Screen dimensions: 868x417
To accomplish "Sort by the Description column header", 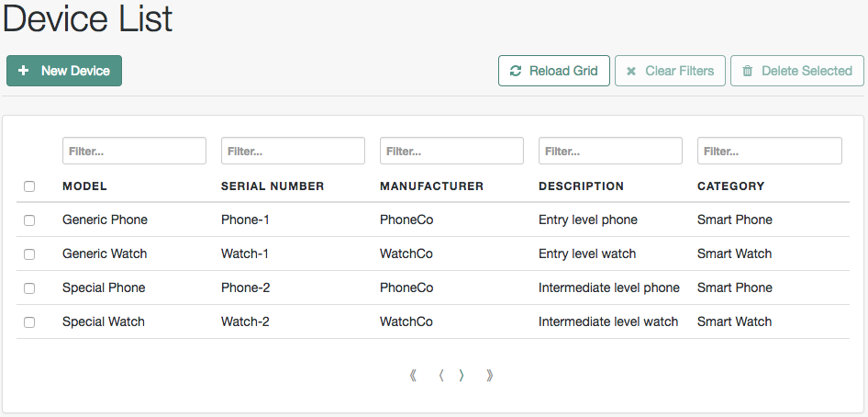I will tap(581, 186).
